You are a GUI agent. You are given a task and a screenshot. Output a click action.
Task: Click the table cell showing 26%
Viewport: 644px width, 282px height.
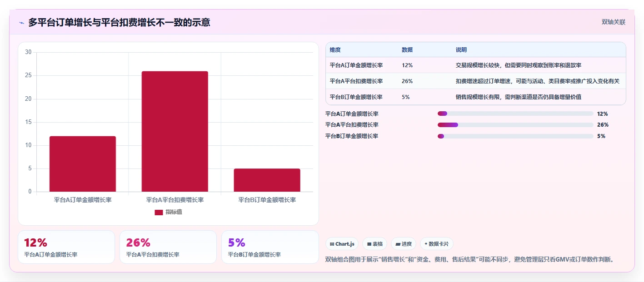[407, 81]
